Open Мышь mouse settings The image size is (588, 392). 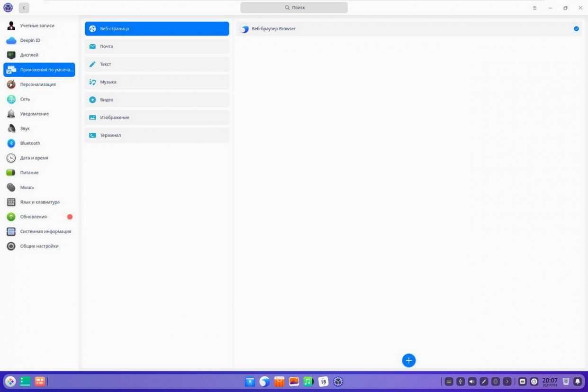tap(39, 187)
